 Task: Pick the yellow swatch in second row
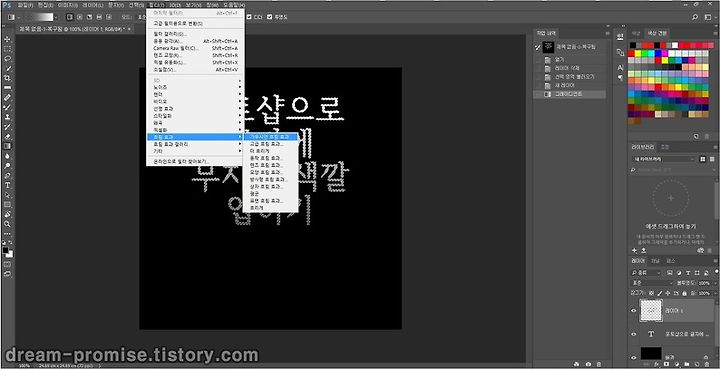[638, 53]
